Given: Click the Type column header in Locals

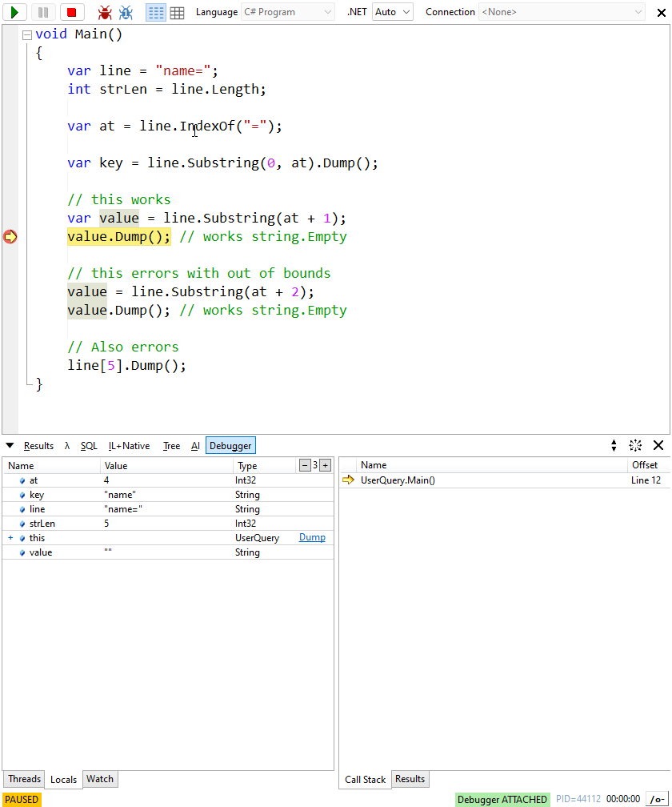Looking at the screenshot, I should pos(265,466).
